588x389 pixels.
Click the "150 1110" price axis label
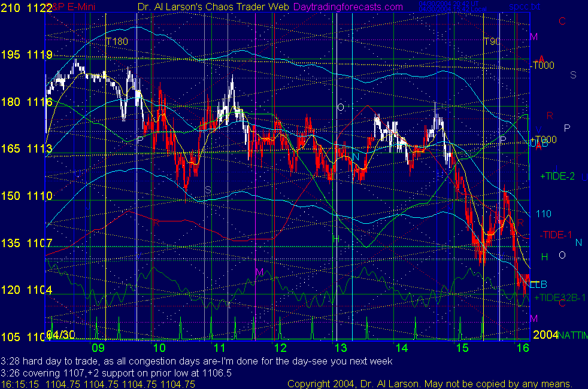coord(26,196)
